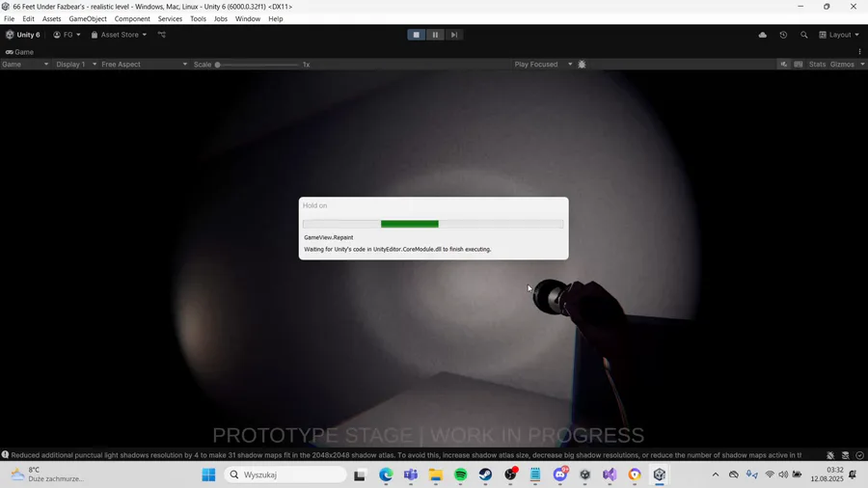Open File Explorer from taskbar
The image size is (868, 488).
coord(436,474)
